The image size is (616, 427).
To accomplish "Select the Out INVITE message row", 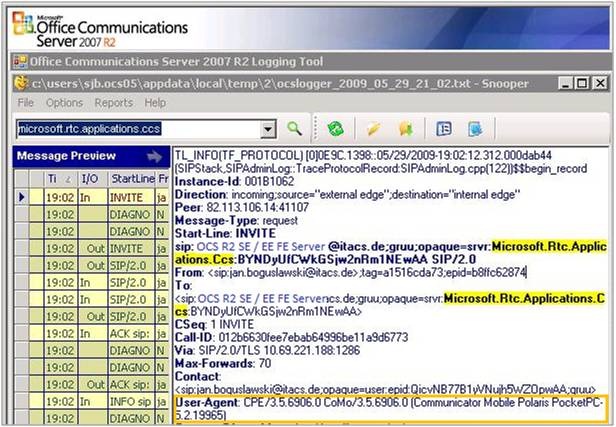I will [92, 248].
